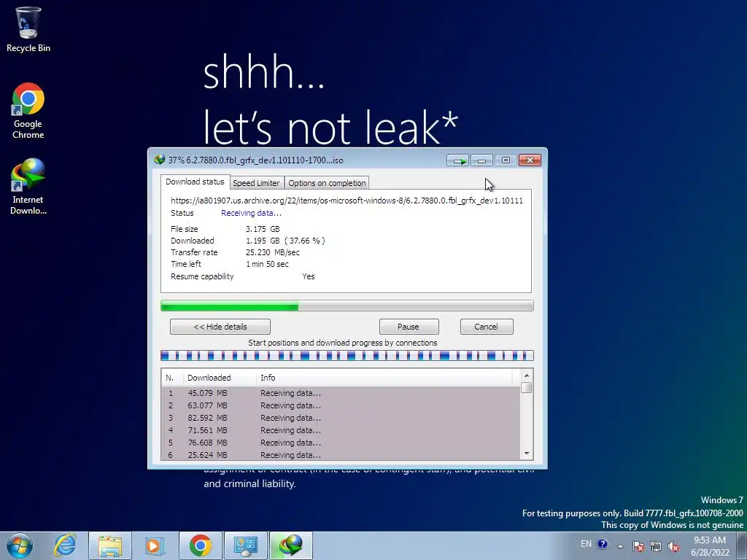Click the connections list scroll up arrow
Screen dimensions: 747x560
coord(527,376)
